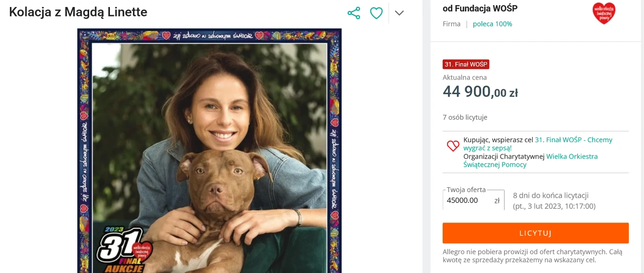Click the auction end date text

554,206
